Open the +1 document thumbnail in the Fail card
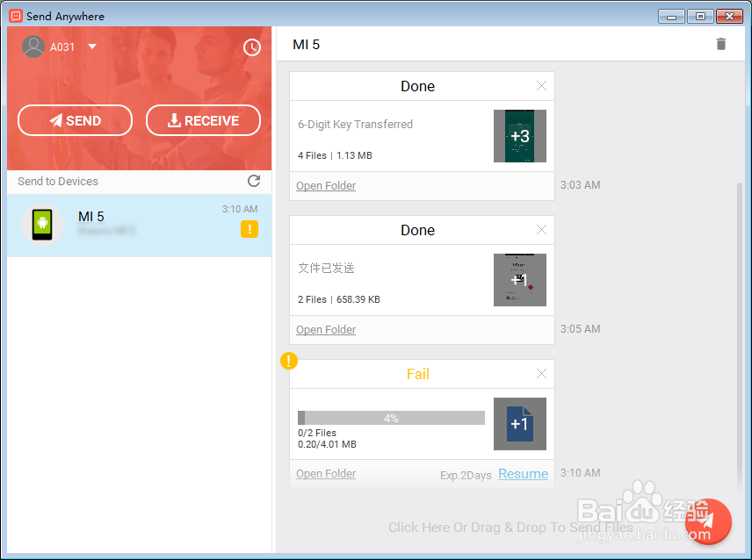The height and width of the screenshot is (560, 752). (x=520, y=424)
